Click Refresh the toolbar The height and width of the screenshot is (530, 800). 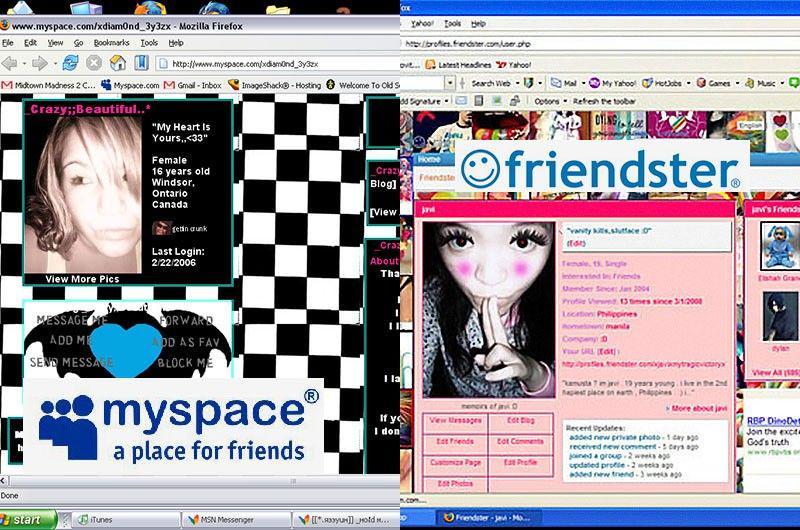click(x=604, y=102)
